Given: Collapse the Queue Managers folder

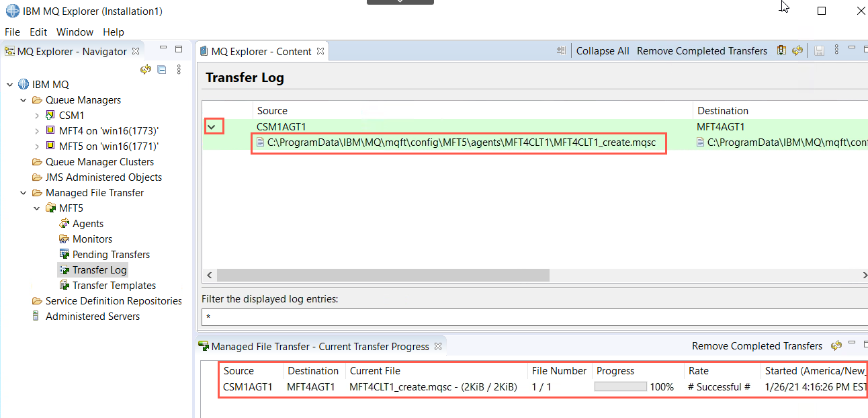Looking at the screenshot, I should point(24,100).
